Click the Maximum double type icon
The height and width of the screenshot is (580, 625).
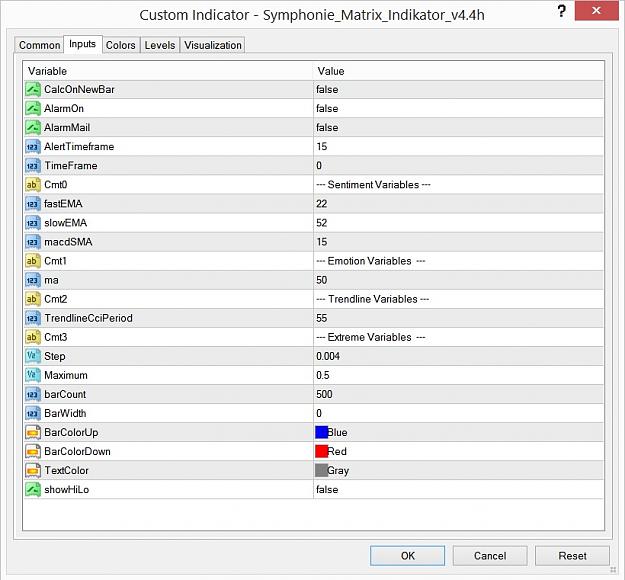(x=33, y=375)
